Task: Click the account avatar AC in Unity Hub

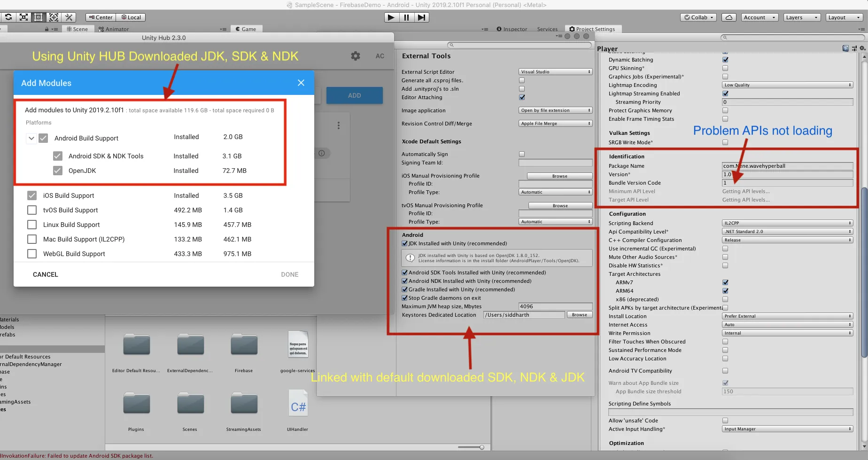Action: point(380,56)
